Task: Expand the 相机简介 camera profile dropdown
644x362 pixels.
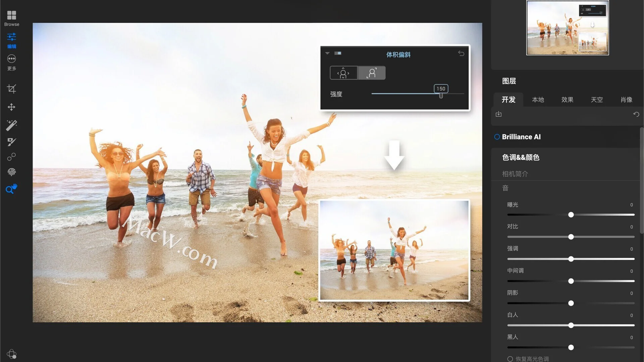Action: [x=515, y=174]
